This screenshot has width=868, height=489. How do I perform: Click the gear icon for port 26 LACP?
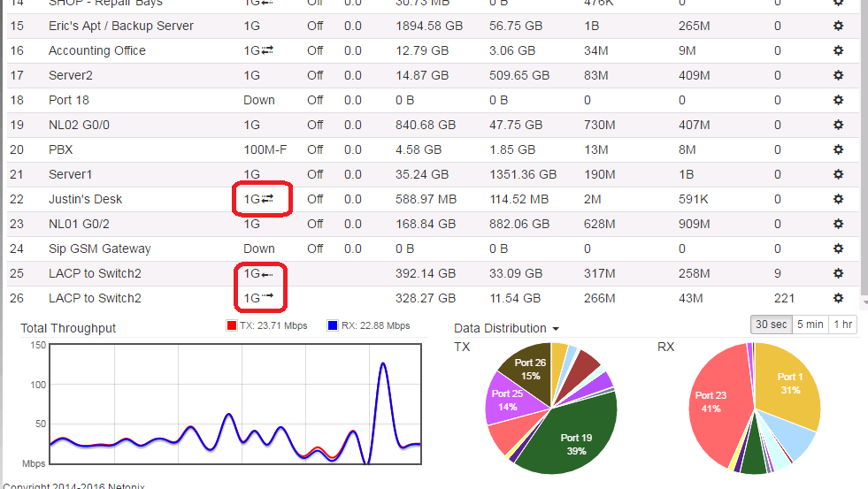tap(838, 298)
